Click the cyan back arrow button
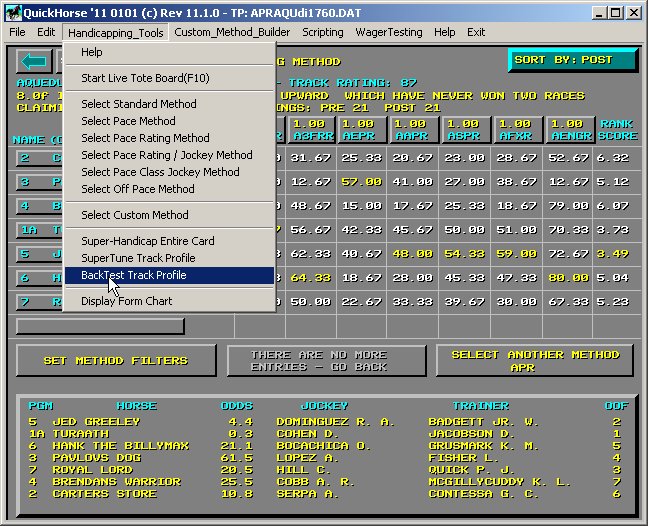The height and width of the screenshot is (526, 648). 36,62
